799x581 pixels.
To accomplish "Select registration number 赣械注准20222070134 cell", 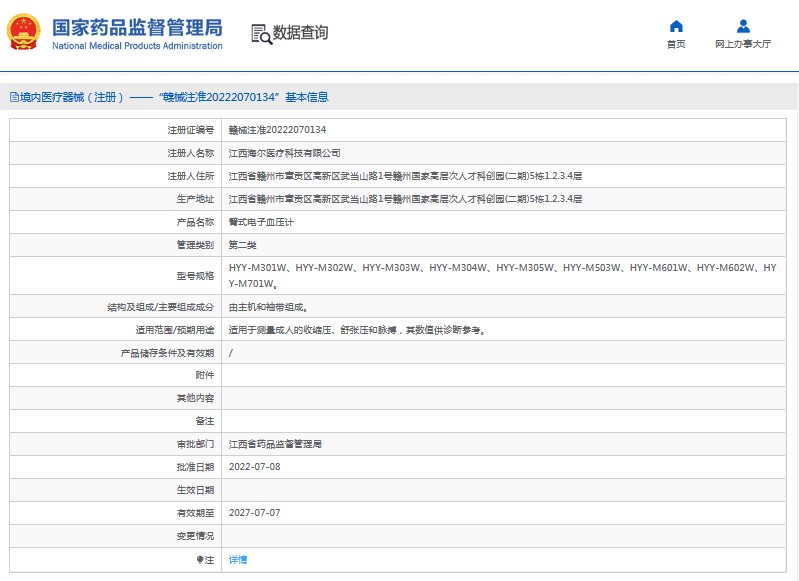I will [x=277, y=130].
